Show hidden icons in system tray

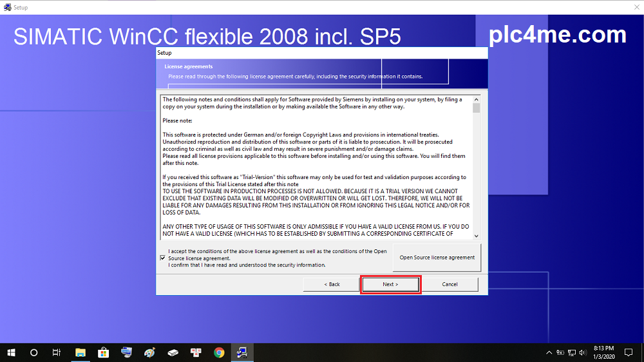point(549,352)
